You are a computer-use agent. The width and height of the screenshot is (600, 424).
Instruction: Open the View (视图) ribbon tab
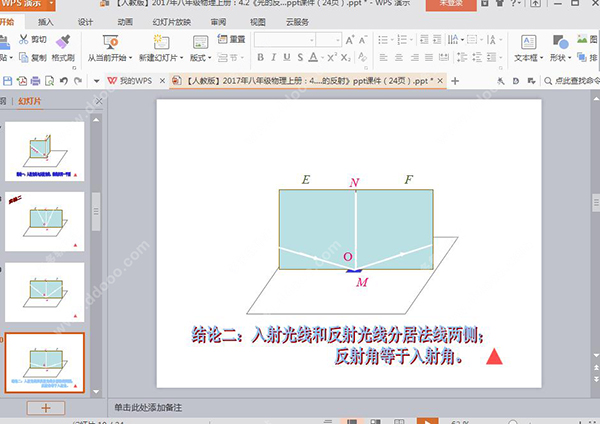click(x=258, y=22)
